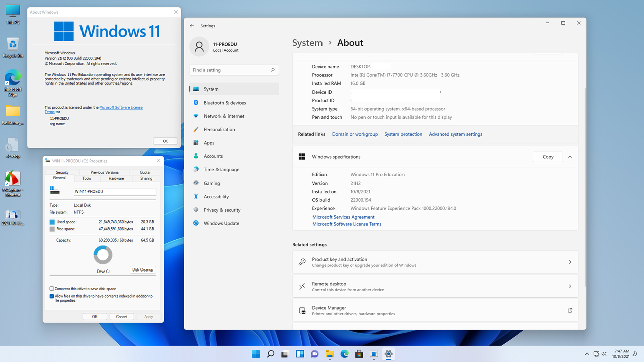Go to Network & internet settings
Screen dimensions: 644x362
tap(234, 116)
